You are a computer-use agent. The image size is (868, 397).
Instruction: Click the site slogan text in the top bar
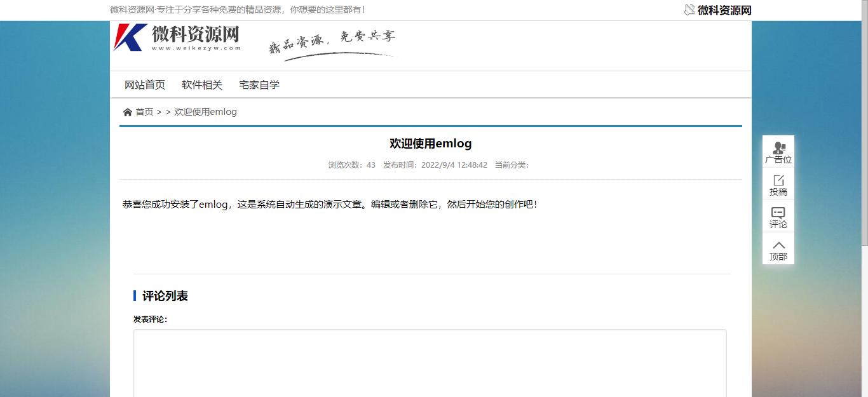[x=236, y=10]
